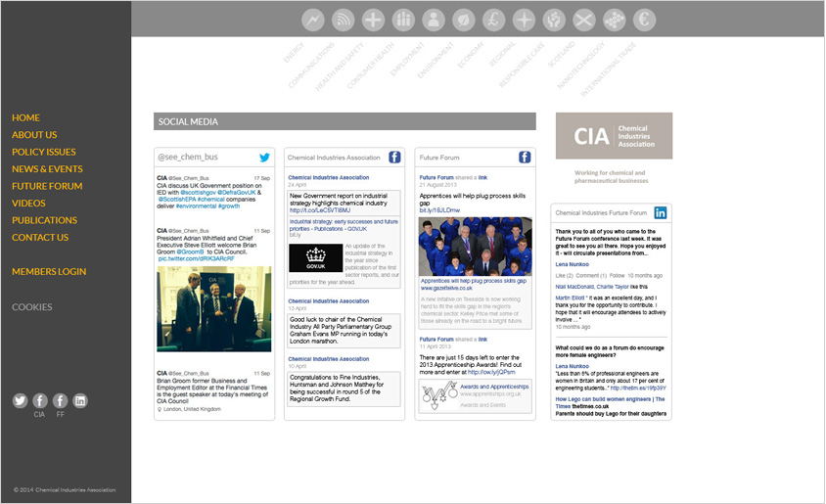Open the www.gazettelive.co.uk link
The height and width of the screenshot is (504, 826).
coord(446,288)
